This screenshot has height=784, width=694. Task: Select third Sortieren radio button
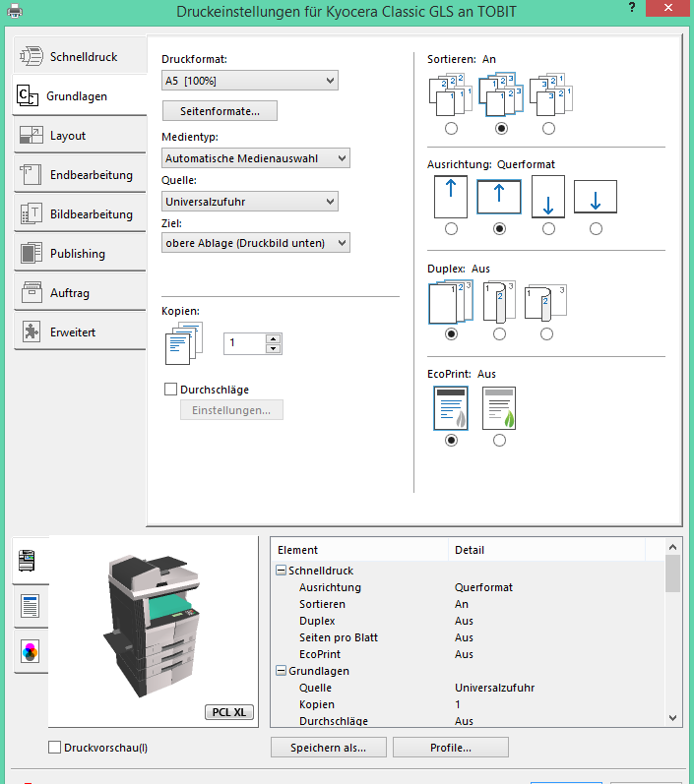click(x=548, y=129)
